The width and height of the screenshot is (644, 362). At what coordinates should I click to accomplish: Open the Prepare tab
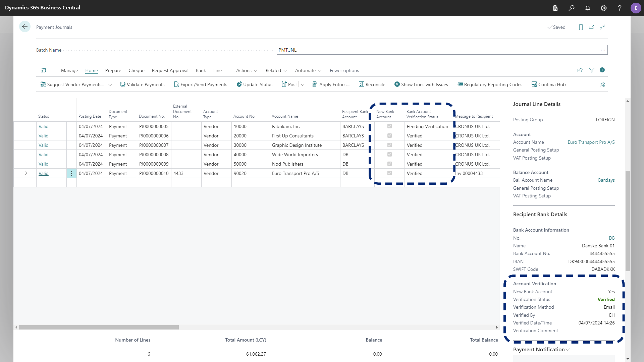click(x=113, y=70)
